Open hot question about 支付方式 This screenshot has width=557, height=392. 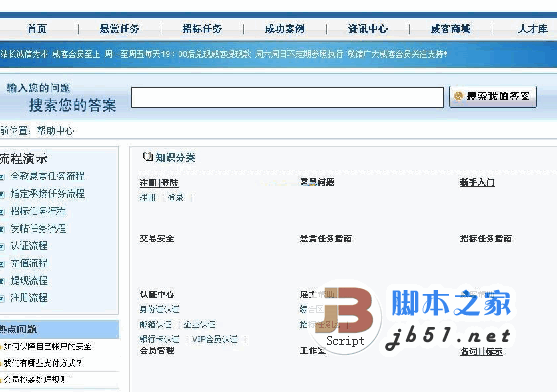(43, 363)
